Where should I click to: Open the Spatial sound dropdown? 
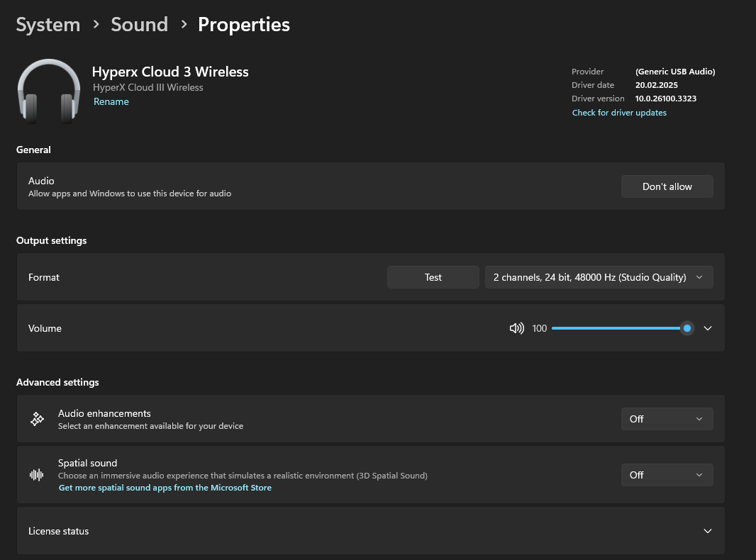tap(667, 475)
